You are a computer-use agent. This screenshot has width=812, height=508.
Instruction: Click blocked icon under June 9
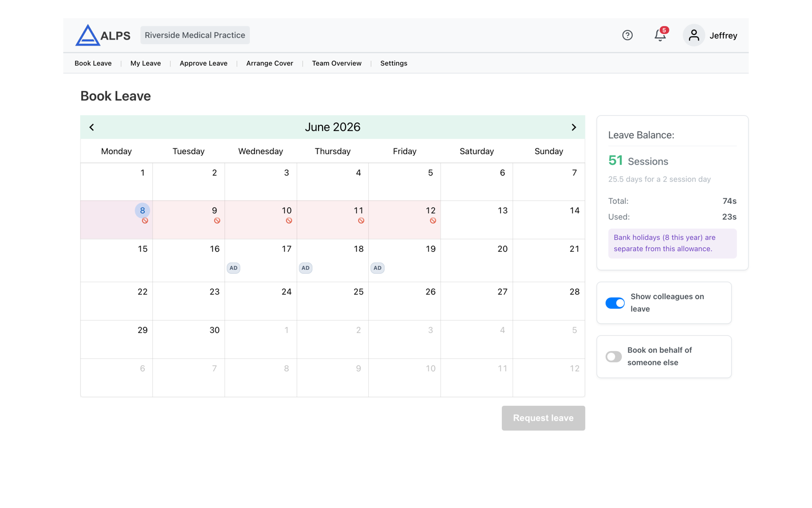tap(217, 221)
